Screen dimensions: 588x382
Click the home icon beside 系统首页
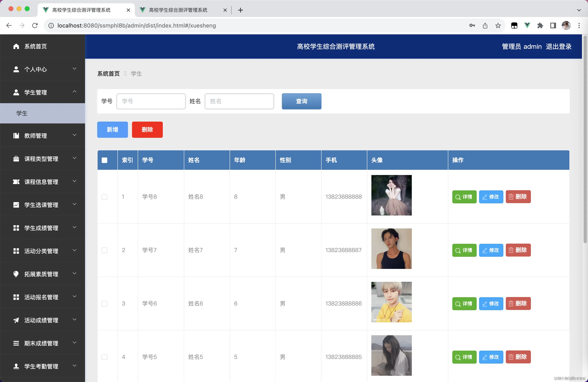(16, 46)
